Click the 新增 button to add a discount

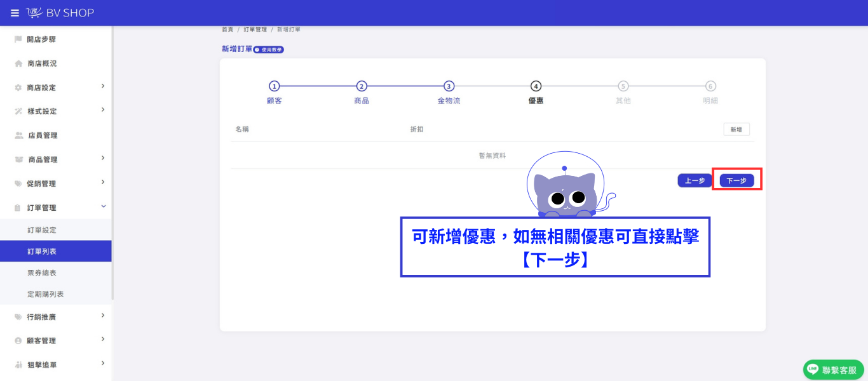736,130
